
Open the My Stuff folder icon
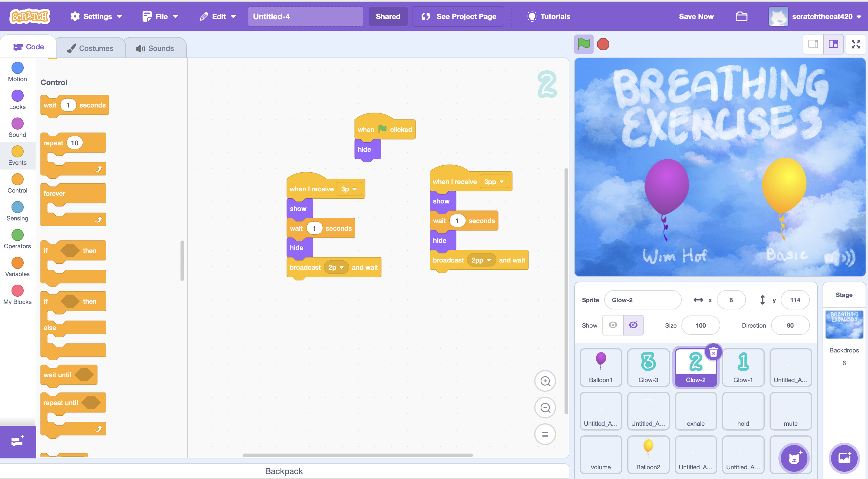pos(741,17)
